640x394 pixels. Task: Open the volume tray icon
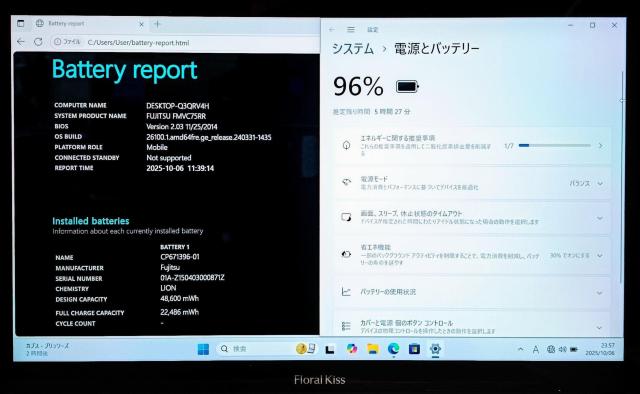point(562,349)
